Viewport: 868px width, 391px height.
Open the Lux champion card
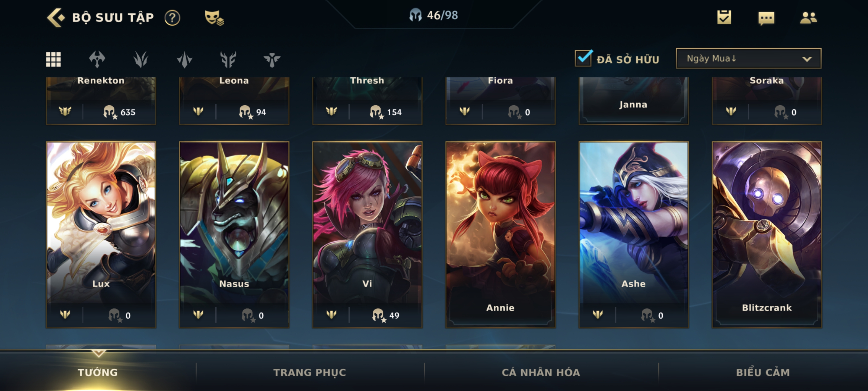[101, 235]
